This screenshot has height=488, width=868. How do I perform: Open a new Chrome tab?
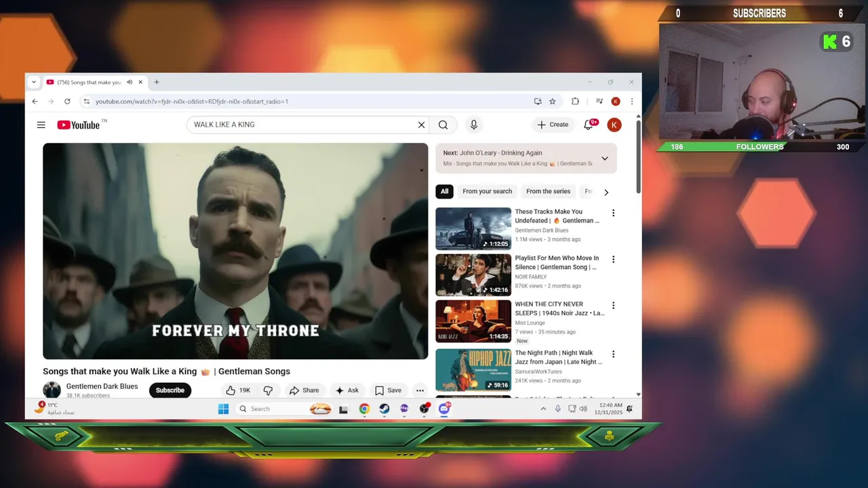[x=157, y=82]
